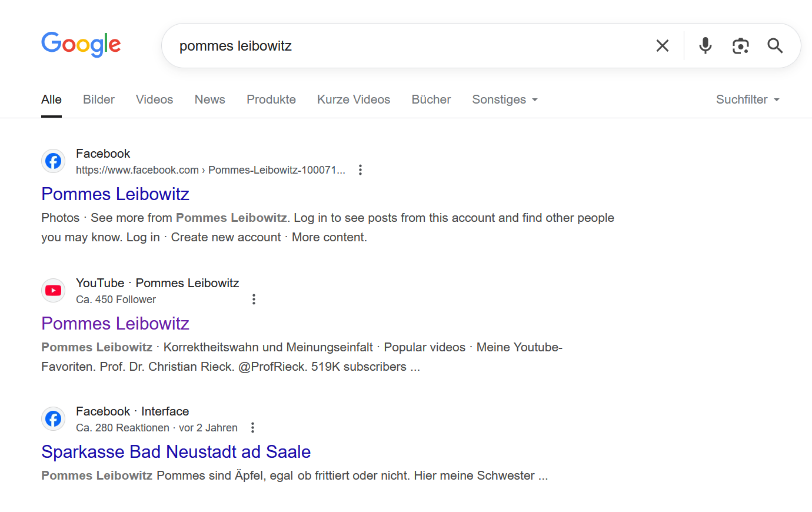
Task: Click YouTube favicon of second result
Action: pyautogui.click(x=54, y=291)
